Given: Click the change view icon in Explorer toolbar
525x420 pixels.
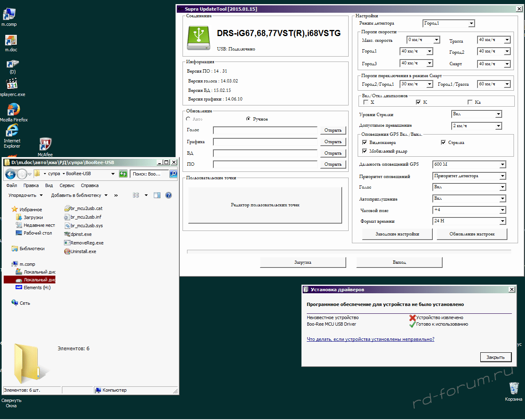Looking at the screenshot, I should click(136, 195).
